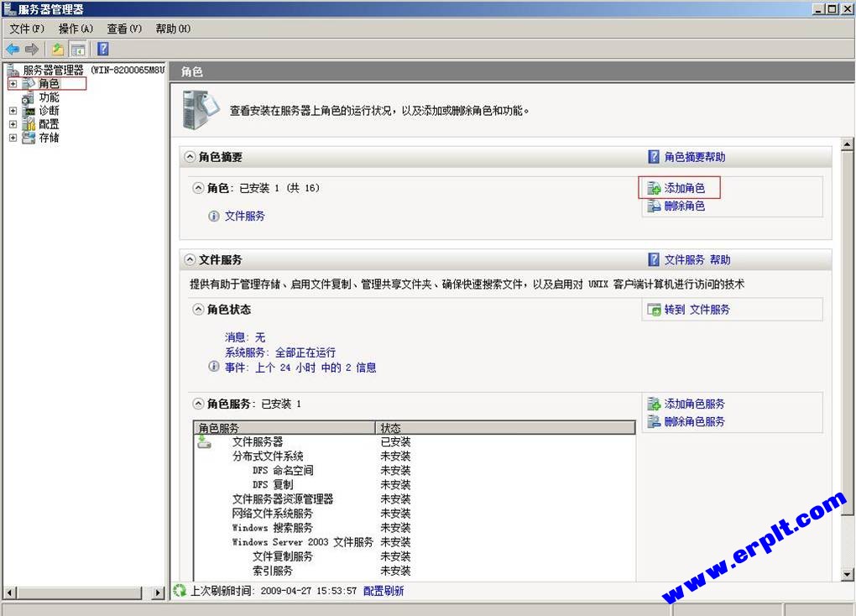The height and width of the screenshot is (616, 856).
Task: Expand the 角色 tree node
Action: 13,84
